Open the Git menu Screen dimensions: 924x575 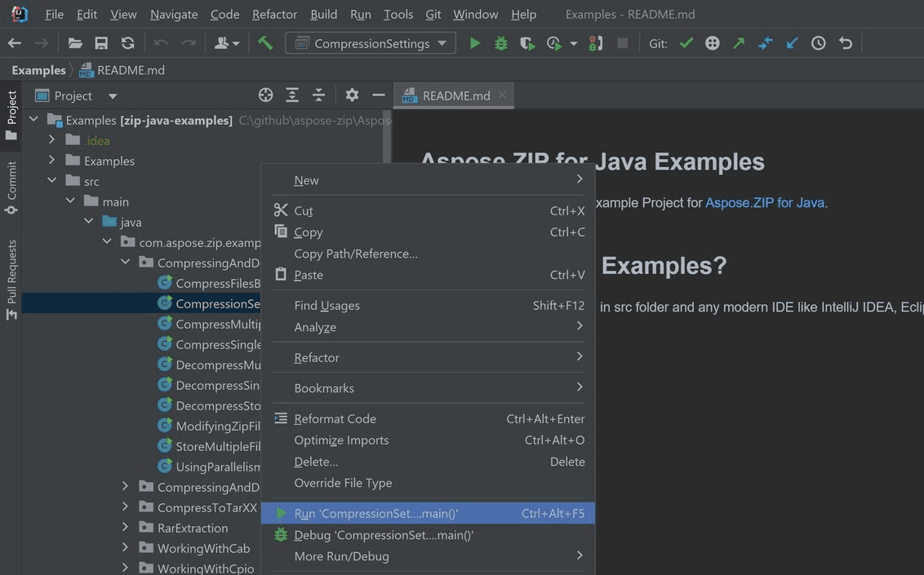pos(433,14)
